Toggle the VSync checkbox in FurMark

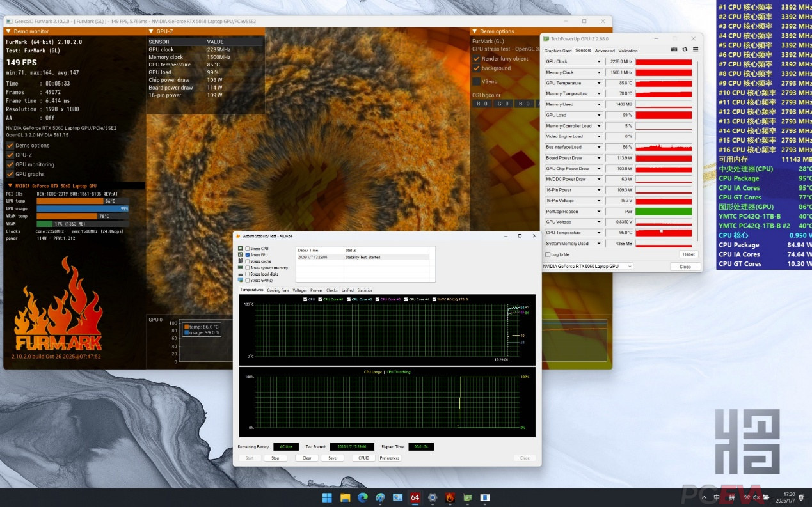click(476, 82)
